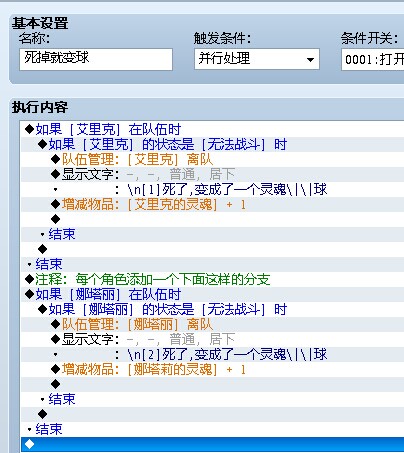Select the inner 结束 line of 艾里克 status condition
Viewport: 404px width, 453px height.
[212, 234]
